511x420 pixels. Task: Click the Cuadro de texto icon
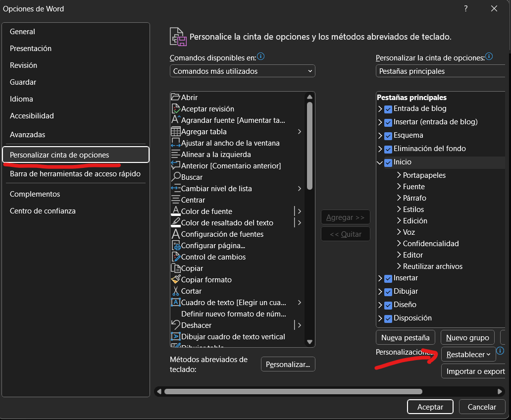pos(175,302)
